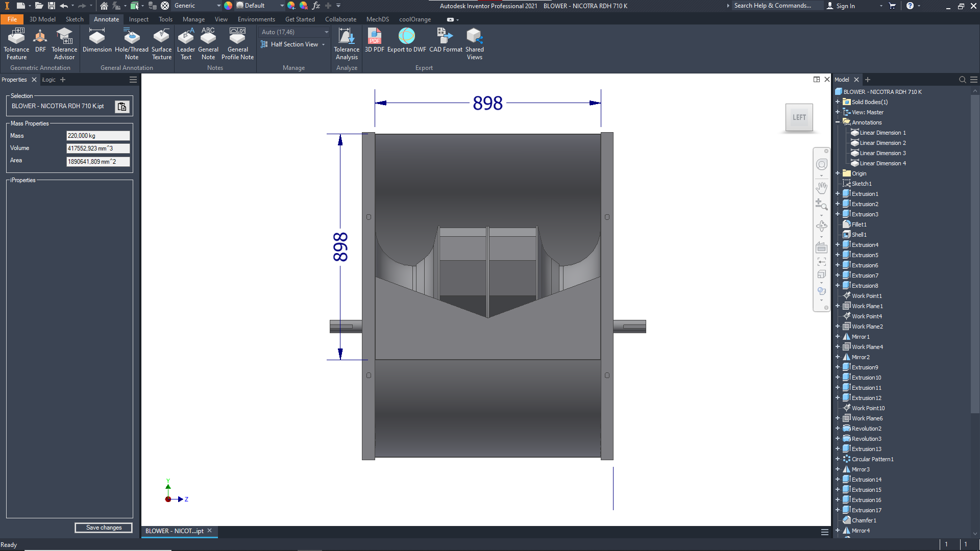Image resolution: width=980 pixels, height=551 pixels.
Task: Switch to the 3D Model ribbon tab
Action: point(42,19)
